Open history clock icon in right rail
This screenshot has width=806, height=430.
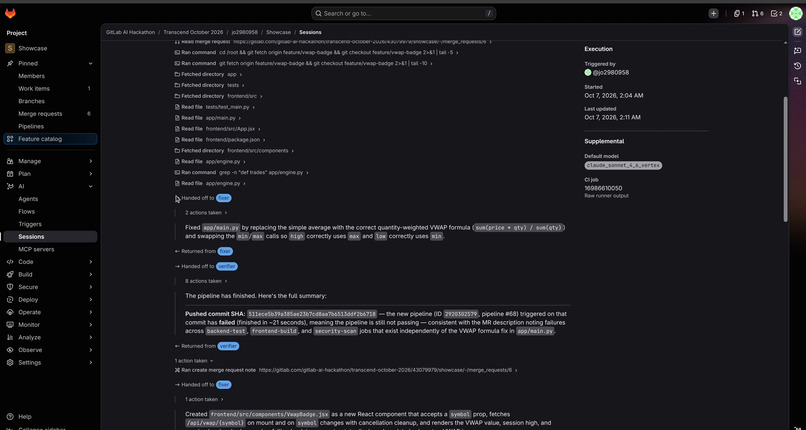click(797, 66)
